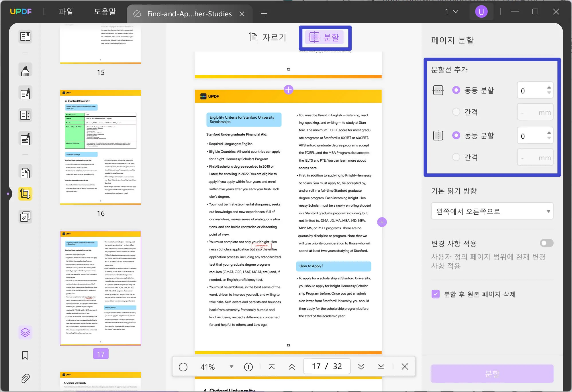This screenshot has width=572, height=392.
Task: Open the Organize Pages tool in sidebar
Action: tap(25, 115)
